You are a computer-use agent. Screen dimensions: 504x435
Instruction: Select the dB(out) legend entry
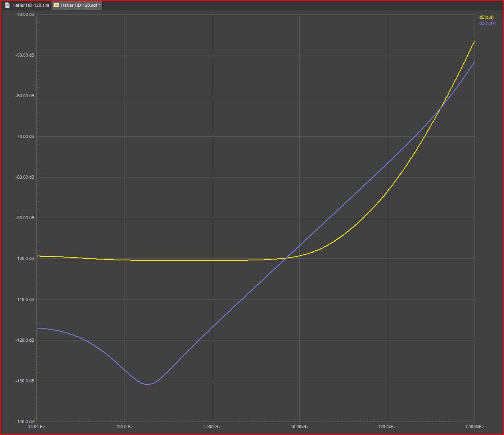[486, 17]
